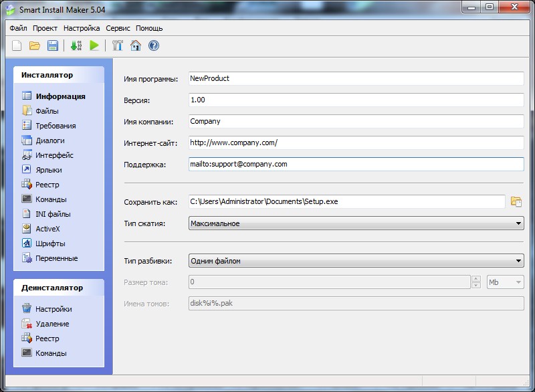Open the Сервис menu
535x392 pixels.
[x=118, y=28]
